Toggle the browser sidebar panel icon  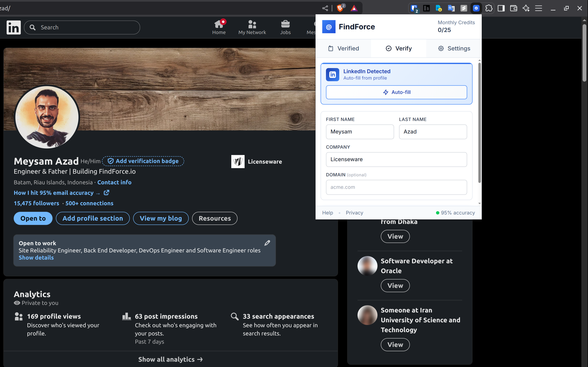[501, 8]
